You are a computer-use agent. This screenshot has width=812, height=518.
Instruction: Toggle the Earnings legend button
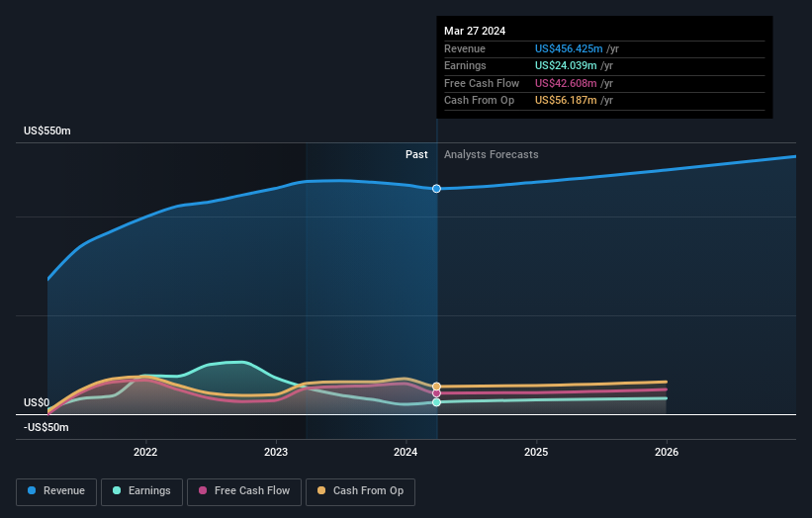(141, 491)
